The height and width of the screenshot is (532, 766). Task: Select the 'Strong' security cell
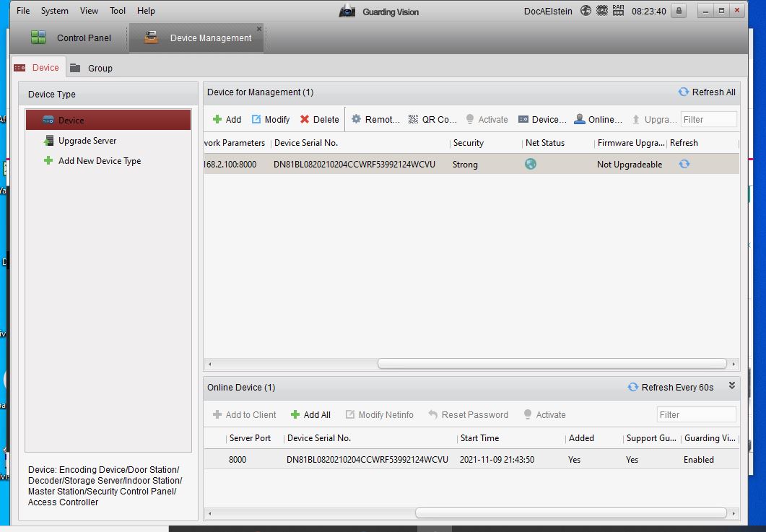click(x=465, y=165)
